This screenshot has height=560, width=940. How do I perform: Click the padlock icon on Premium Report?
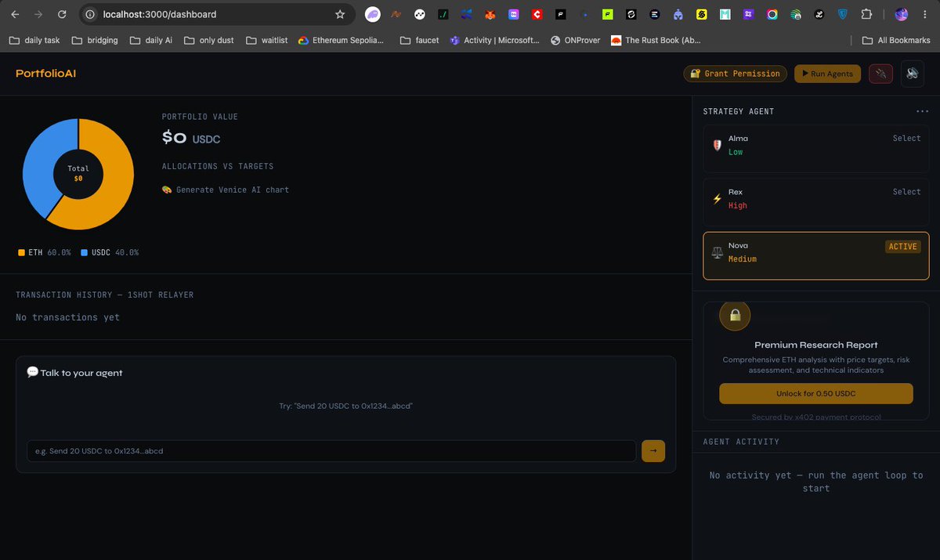click(735, 316)
